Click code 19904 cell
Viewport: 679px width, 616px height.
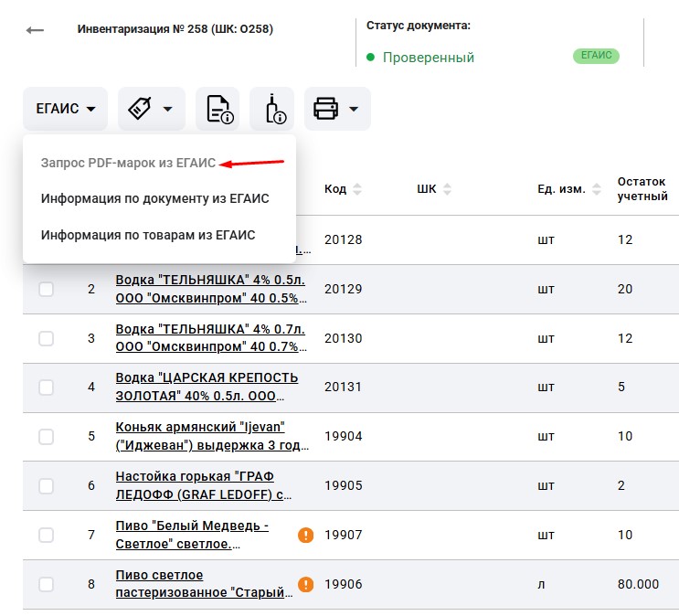click(343, 436)
